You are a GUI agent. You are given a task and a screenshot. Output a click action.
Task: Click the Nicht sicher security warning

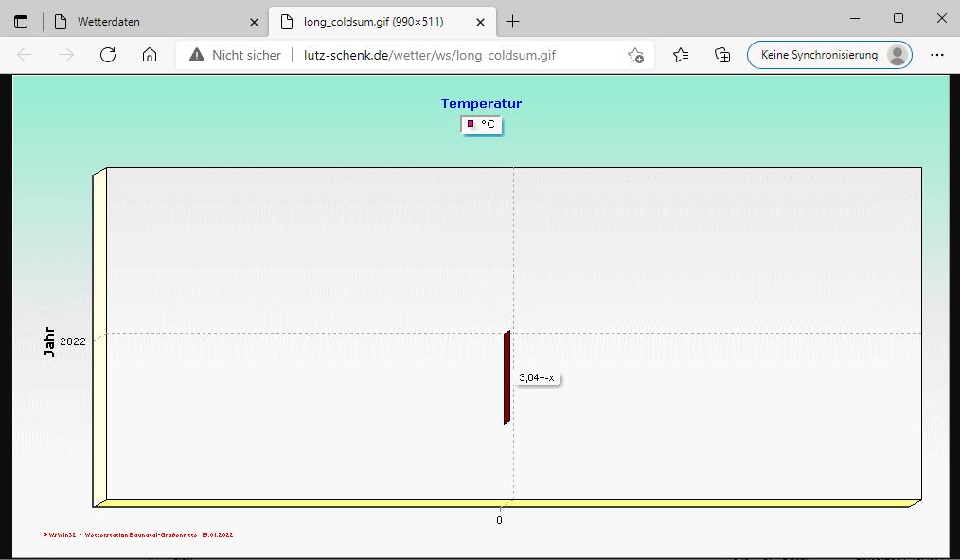coord(236,55)
